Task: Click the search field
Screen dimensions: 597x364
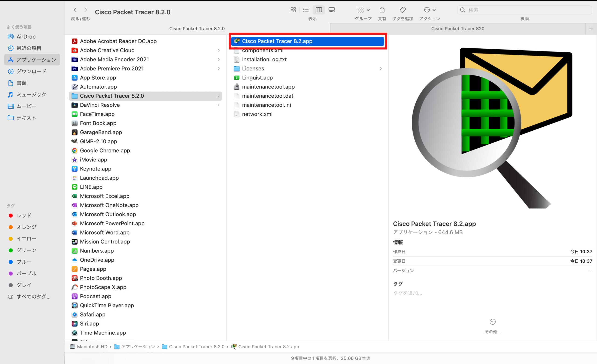Action: (524, 10)
